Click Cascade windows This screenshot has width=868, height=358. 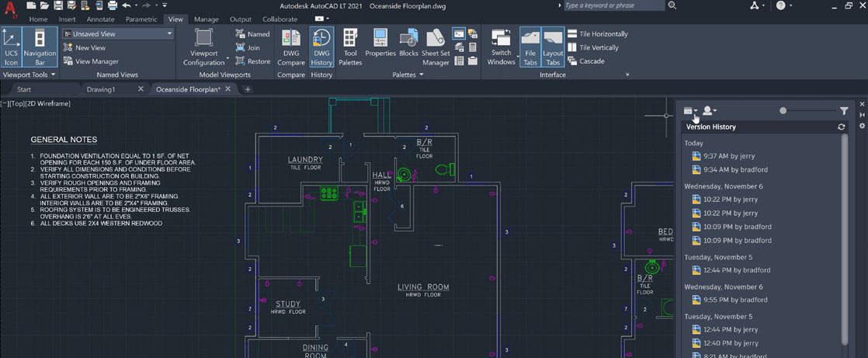(x=586, y=61)
